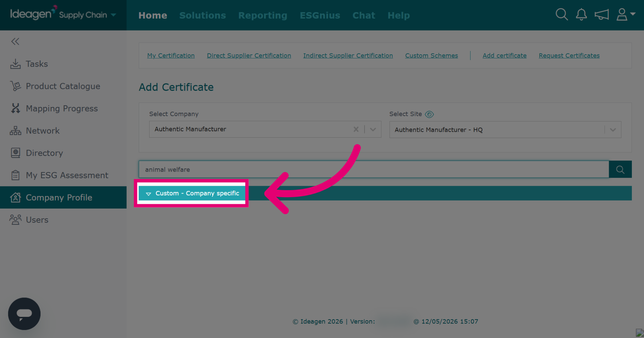Open announcements via the megaphone icon
This screenshot has width=644, height=338.
[602, 15]
